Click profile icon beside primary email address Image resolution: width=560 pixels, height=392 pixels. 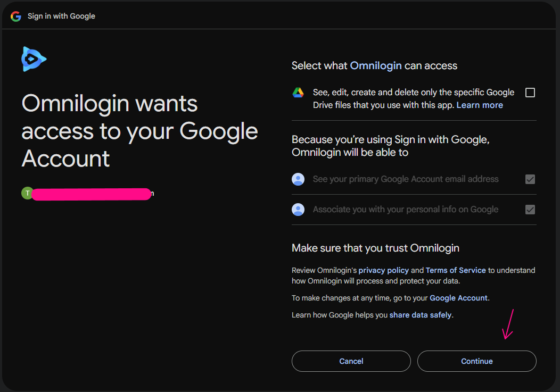point(298,179)
